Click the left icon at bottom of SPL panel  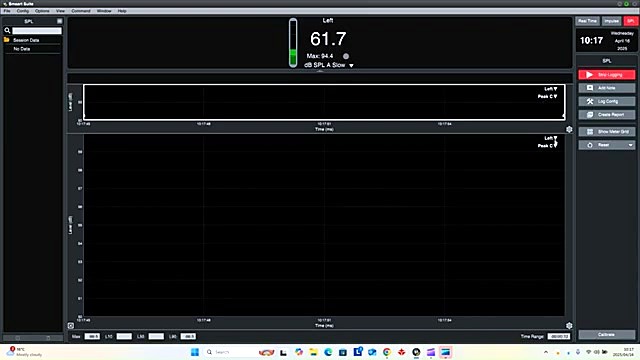click(x=18, y=338)
